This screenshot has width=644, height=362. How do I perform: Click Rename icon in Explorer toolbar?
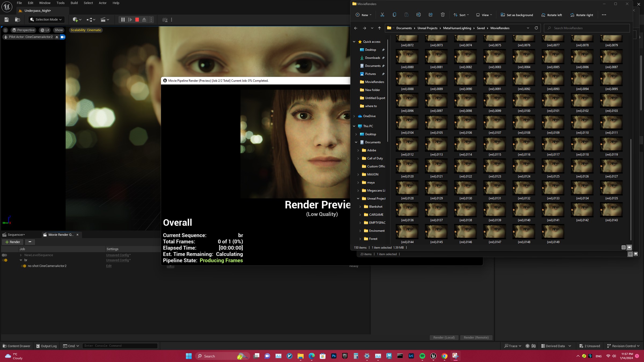click(419, 15)
